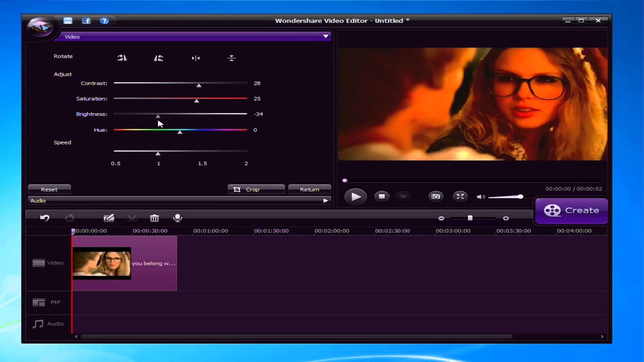This screenshot has width=644, height=362.
Task: Click the timeline scroll left arrow
Action: 76,336
